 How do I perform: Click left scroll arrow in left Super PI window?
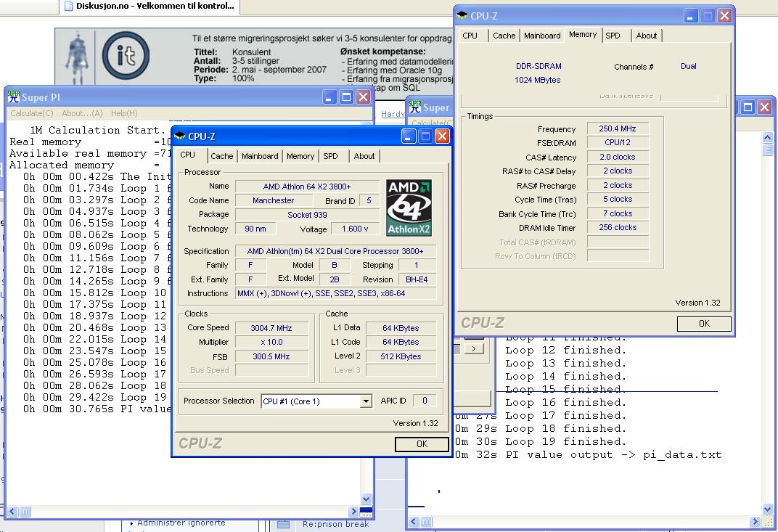pyautogui.click(x=12, y=511)
